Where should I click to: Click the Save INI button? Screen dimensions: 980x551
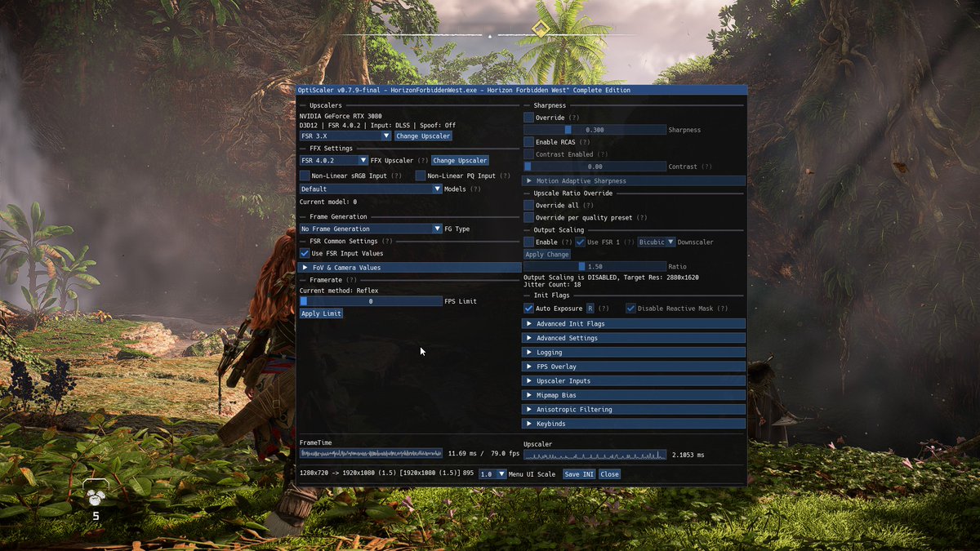point(579,473)
